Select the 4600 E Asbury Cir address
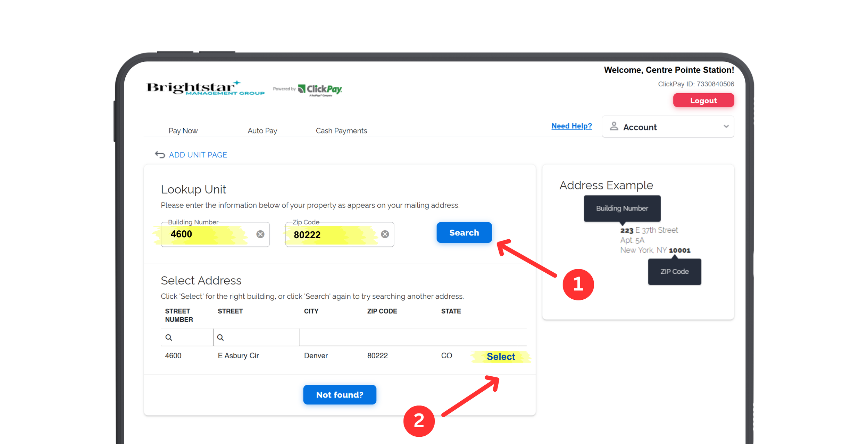Screen dimensions: 868x444 coord(500,357)
